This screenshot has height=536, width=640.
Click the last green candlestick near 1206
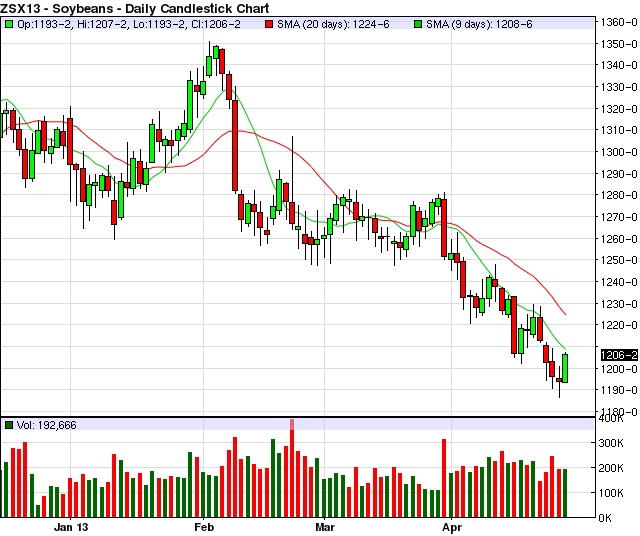point(565,368)
